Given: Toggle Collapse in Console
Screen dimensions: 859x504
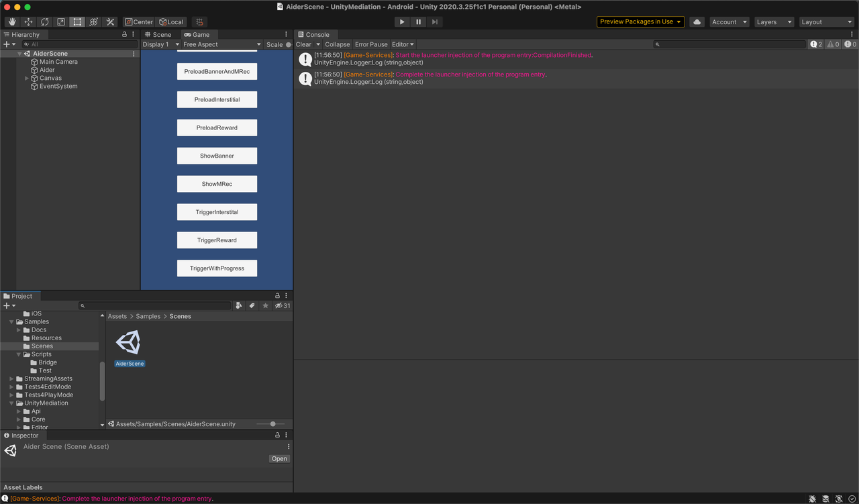Looking at the screenshot, I should click(338, 44).
